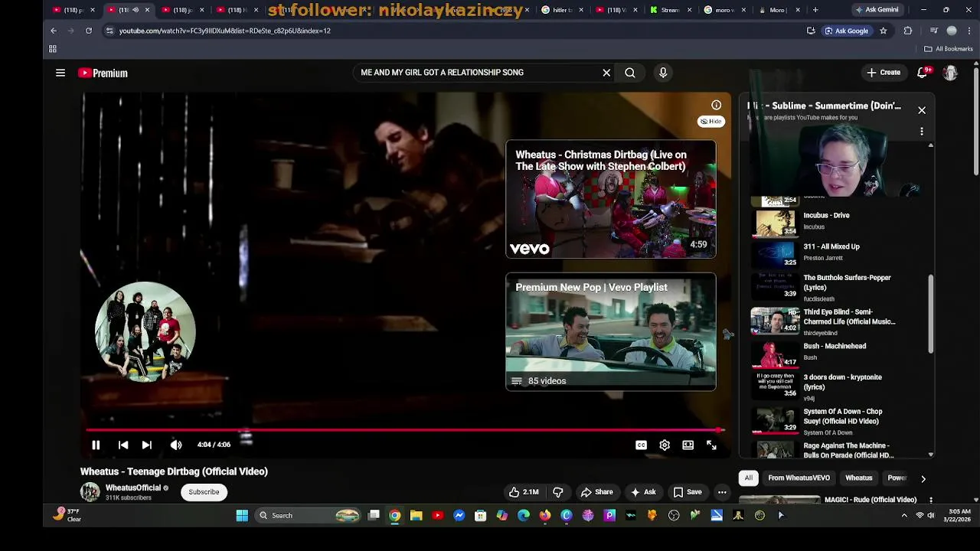Image resolution: width=980 pixels, height=551 pixels.
Task: Like the video (2.1M)
Action: click(524, 492)
